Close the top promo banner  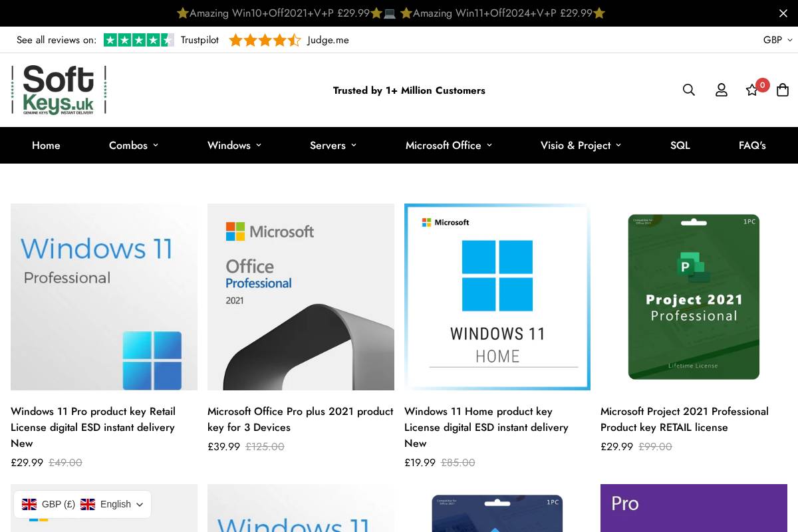pos(783,13)
